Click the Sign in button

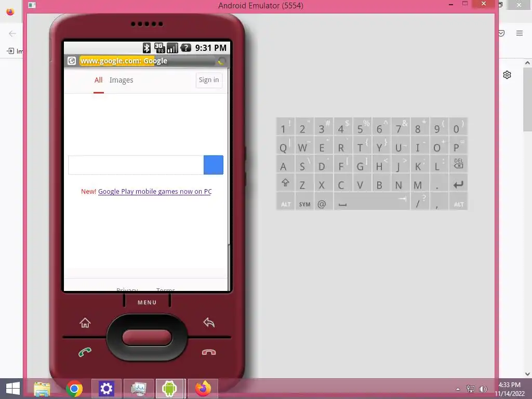pos(209,80)
